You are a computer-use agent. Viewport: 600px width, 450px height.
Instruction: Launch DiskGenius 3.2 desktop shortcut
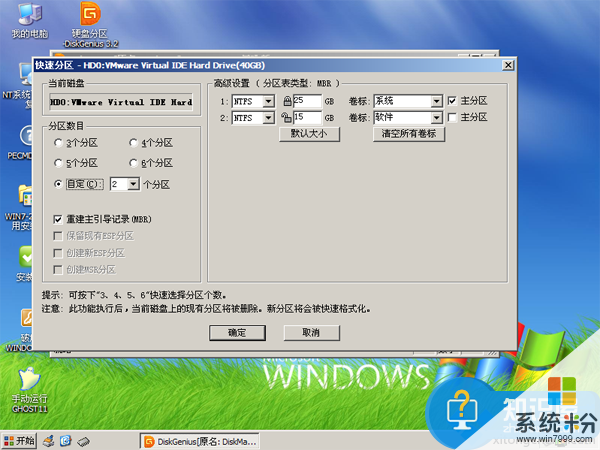(91, 24)
